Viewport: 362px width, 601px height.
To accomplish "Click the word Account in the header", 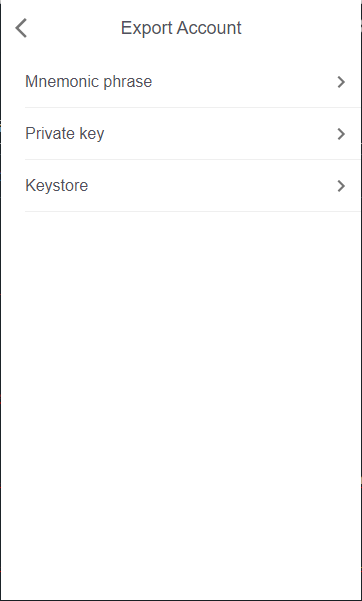I will pos(209,28).
